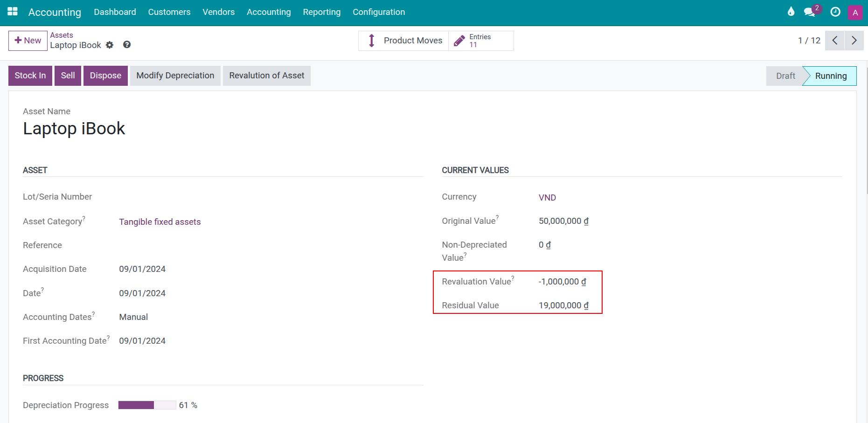Select the Running status stage
868x423 pixels.
tap(831, 76)
